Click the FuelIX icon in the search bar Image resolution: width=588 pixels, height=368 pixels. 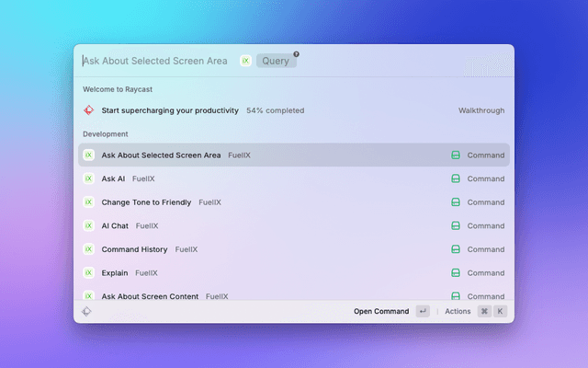point(245,61)
